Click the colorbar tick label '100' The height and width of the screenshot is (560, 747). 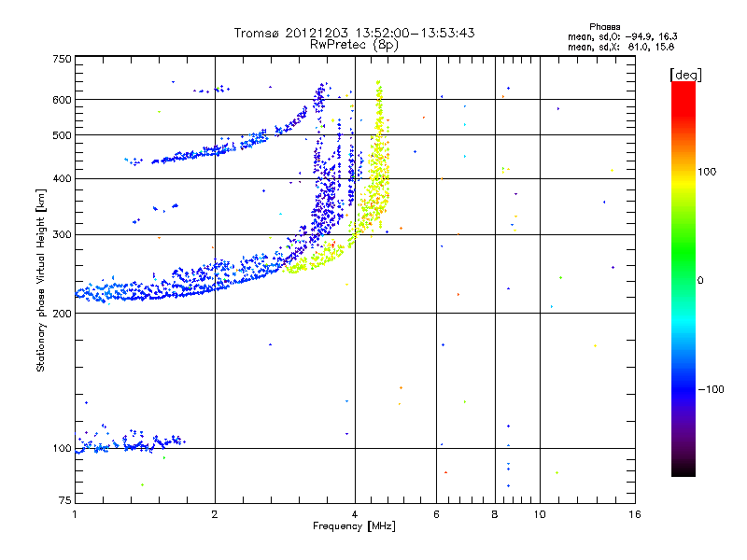[707, 172]
